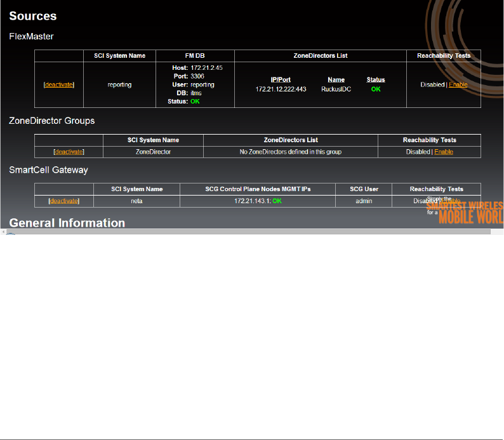Click the Name column header in ZoneDirectors List
The image size is (504, 440).
[x=336, y=80]
